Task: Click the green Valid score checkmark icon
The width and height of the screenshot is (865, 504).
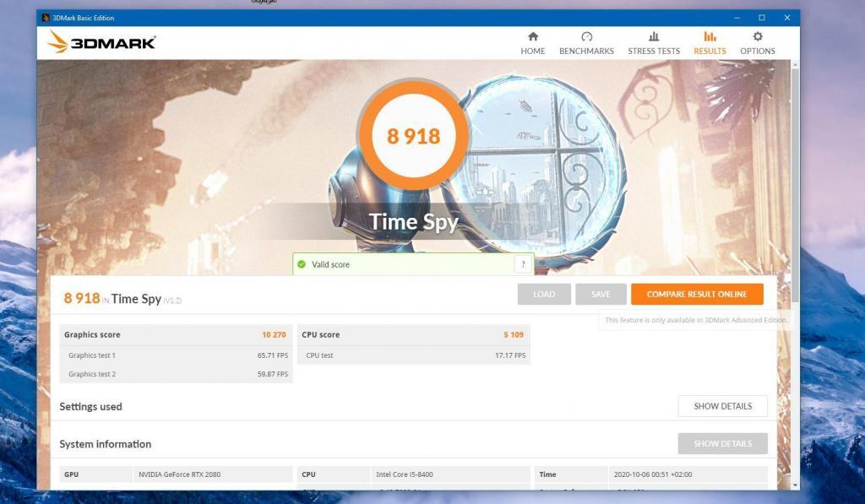Action: [x=302, y=264]
